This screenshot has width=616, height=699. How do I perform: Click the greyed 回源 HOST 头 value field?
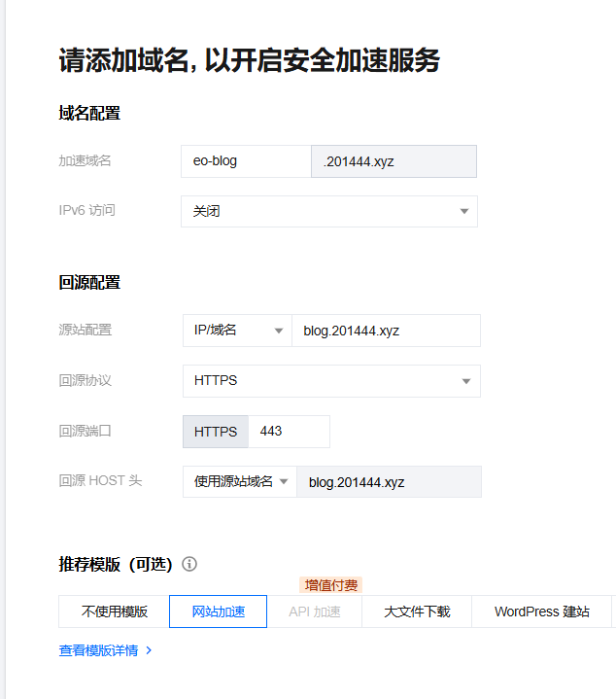point(389,481)
